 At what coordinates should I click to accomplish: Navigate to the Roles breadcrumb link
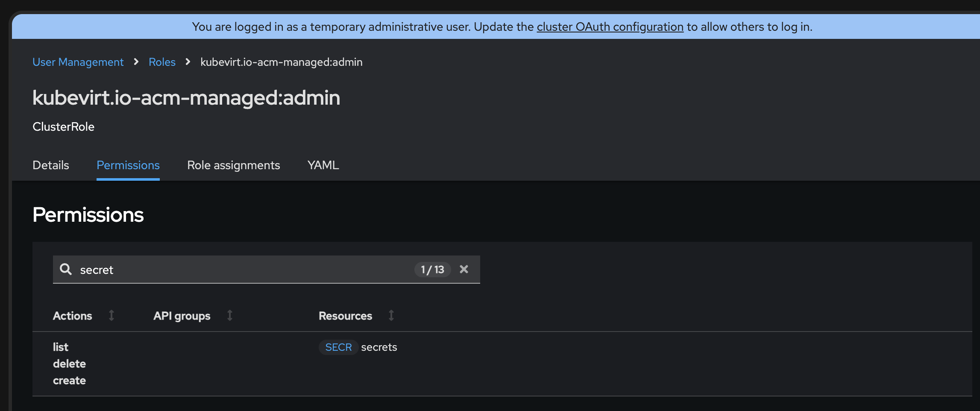point(162,62)
